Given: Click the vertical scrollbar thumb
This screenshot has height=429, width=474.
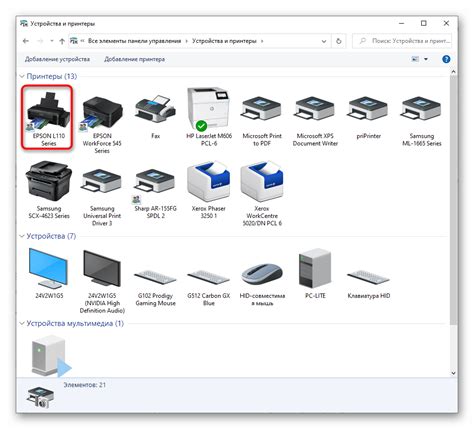Looking at the screenshot, I should (453, 200).
